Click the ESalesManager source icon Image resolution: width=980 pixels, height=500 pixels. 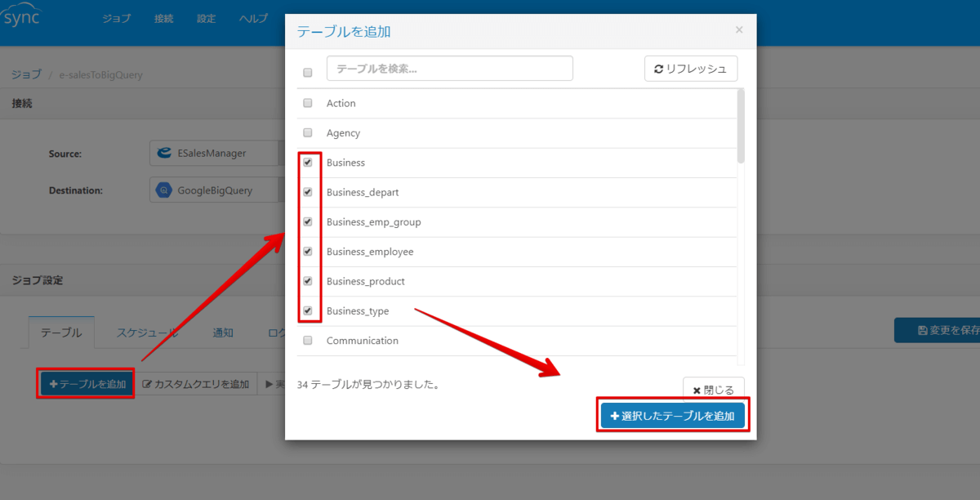pyautogui.click(x=163, y=153)
